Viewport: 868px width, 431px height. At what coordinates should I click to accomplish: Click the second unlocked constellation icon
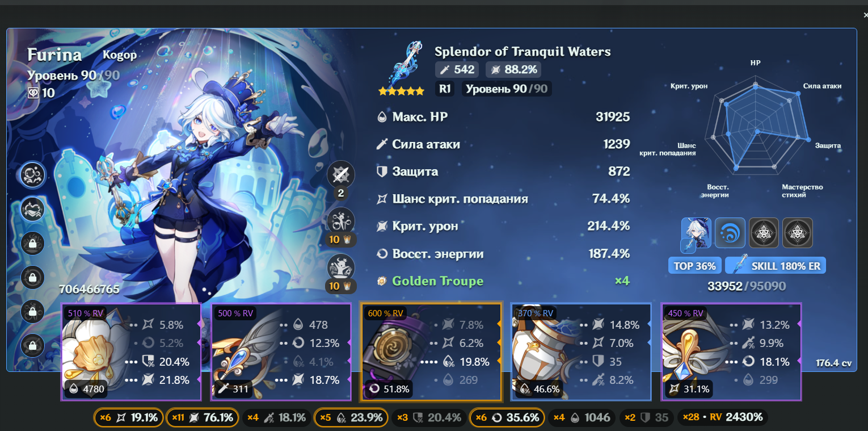pos(33,209)
